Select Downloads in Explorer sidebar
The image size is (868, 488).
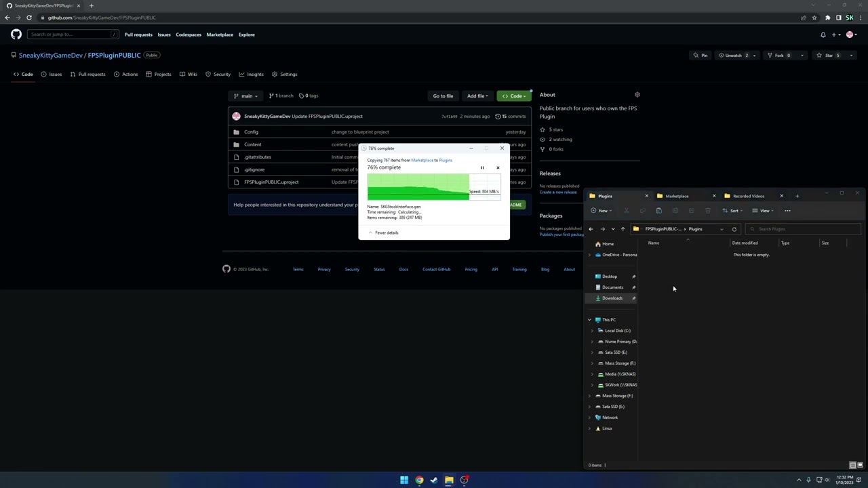point(612,298)
